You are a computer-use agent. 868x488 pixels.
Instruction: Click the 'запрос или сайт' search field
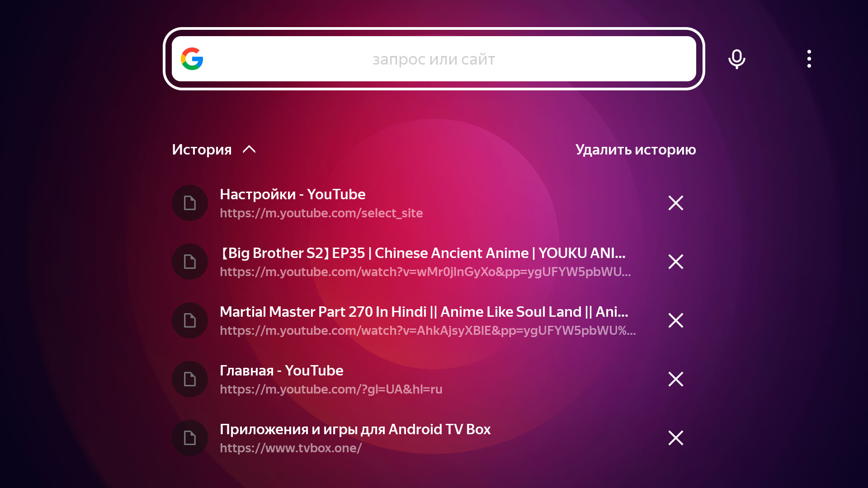pos(434,59)
